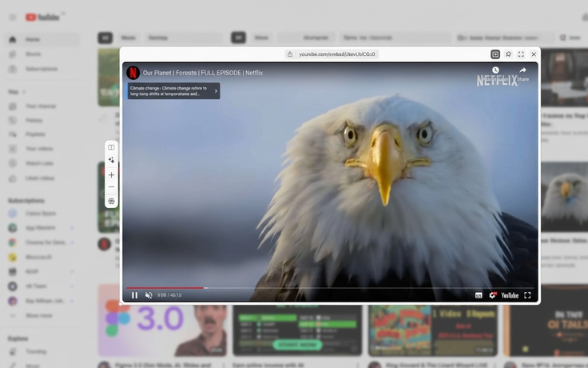This screenshot has height=368, width=588.
Task: Expand the popup window to full size
Action: point(521,54)
